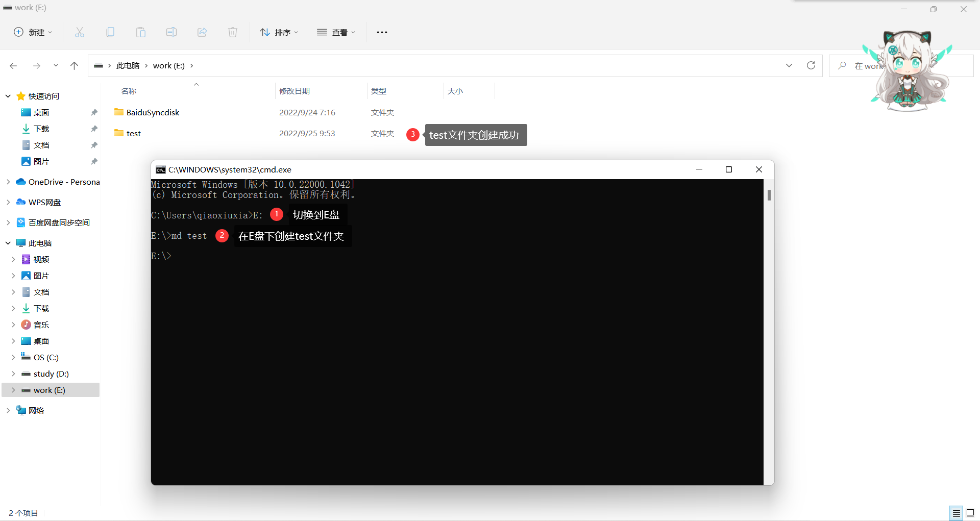Expand 视频 folder chevron
The height and width of the screenshot is (521, 980).
pos(13,259)
